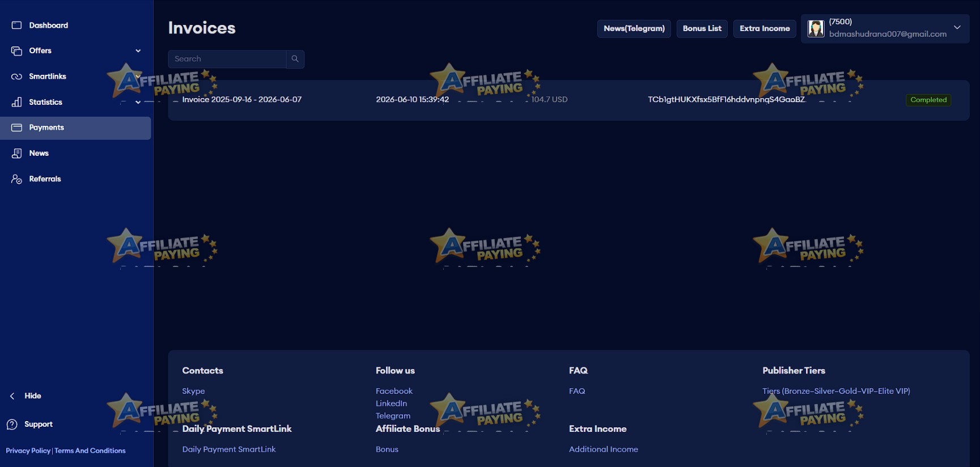
Task: Click the Hide sidebar arrow icon
Action: point(12,396)
